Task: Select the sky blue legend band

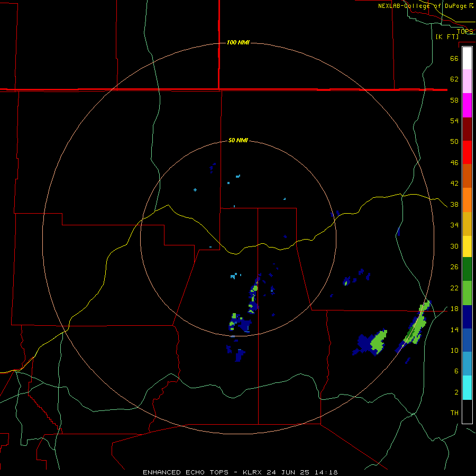Action: coord(467,364)
